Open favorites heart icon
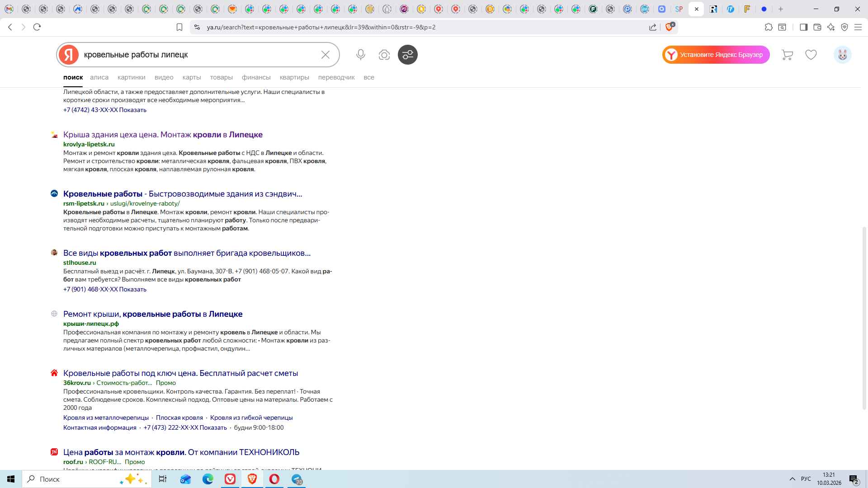 coord(811,55)
